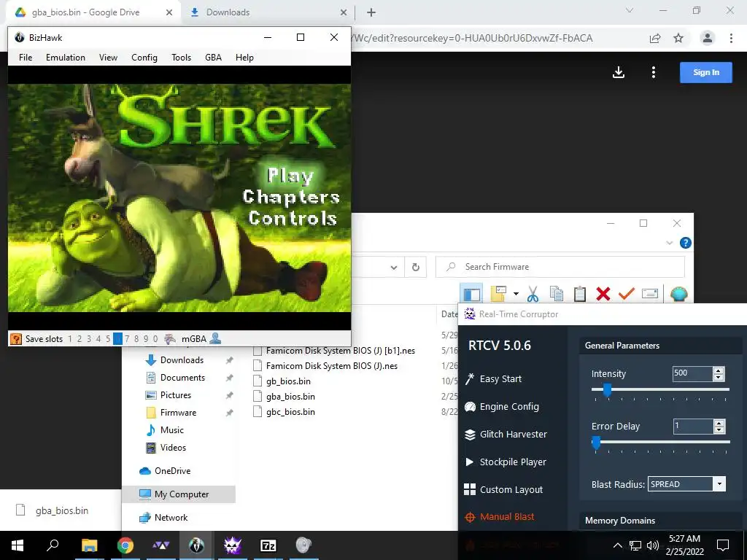
Task: Select save slot 7 in BizHawk
Action: coord(127,339)
